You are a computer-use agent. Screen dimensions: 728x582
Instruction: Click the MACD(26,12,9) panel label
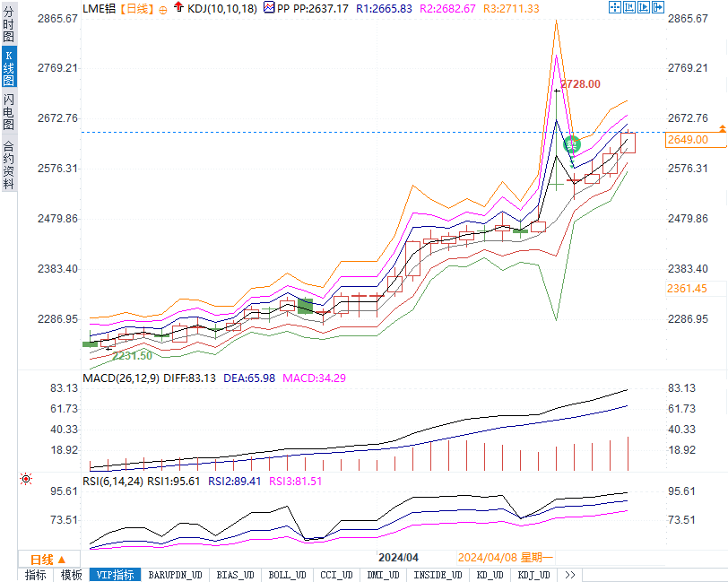[x=121, y=378]
